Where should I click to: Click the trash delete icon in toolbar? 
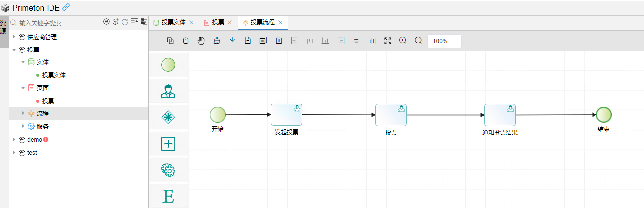[x=279, y=41]
